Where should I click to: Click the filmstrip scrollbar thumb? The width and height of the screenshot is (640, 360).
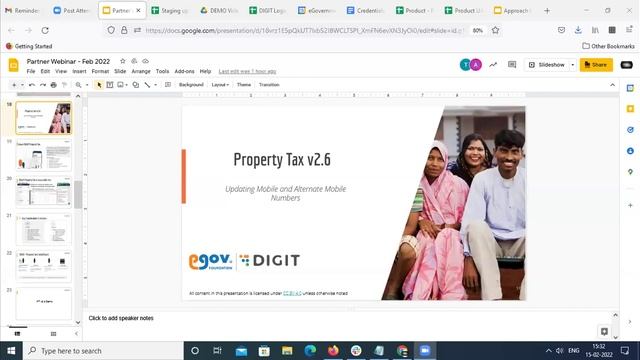pyautogui.click(x=78, y=194)
